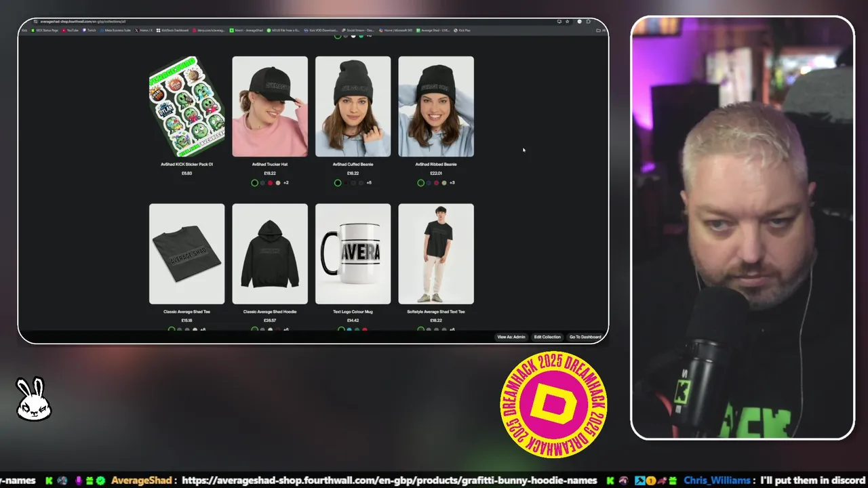Select the dark grey swatch under Trucker Hat
The image size is (868, 488).
pyautogui.click(x=262, y=183)
